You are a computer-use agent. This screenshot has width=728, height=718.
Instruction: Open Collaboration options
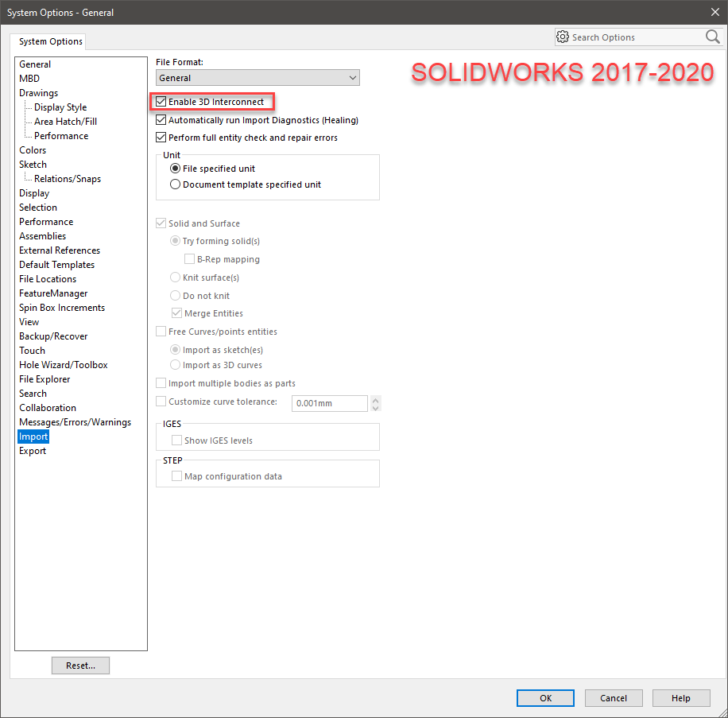(x=48, y=408)
